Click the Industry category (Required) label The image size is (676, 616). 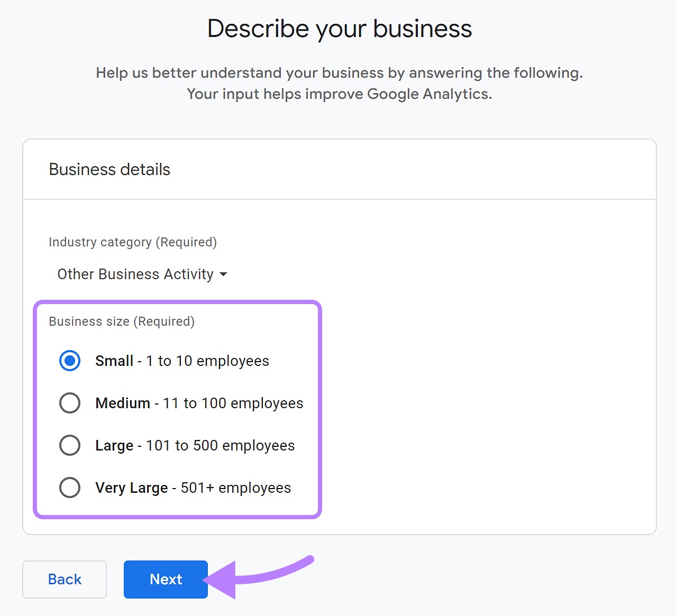[132, 242]
